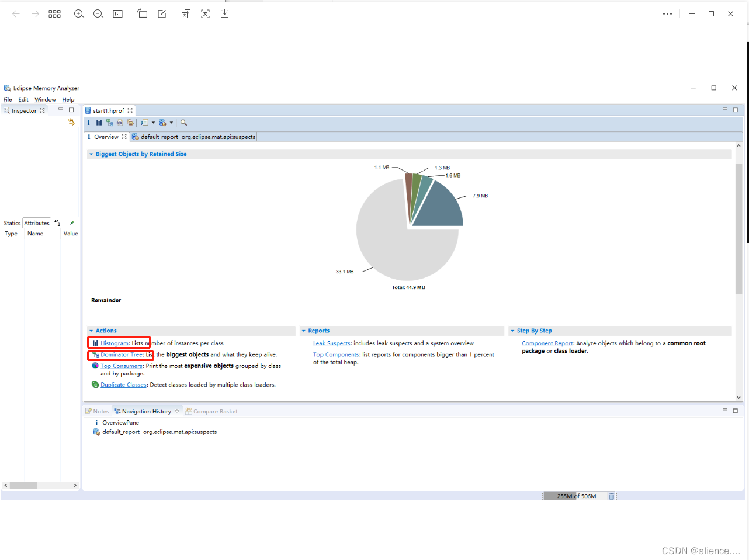
Task: Collapse Biggest Objects by Retained Size section
Action: tap(91, 154)
